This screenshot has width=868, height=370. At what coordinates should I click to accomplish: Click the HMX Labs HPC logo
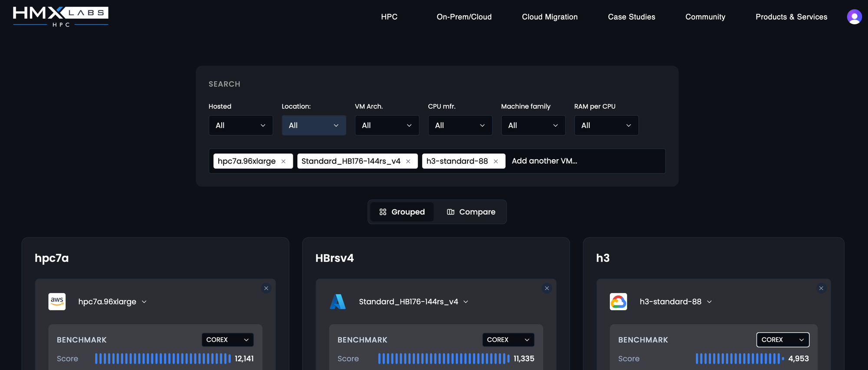(x=60, y=16)
